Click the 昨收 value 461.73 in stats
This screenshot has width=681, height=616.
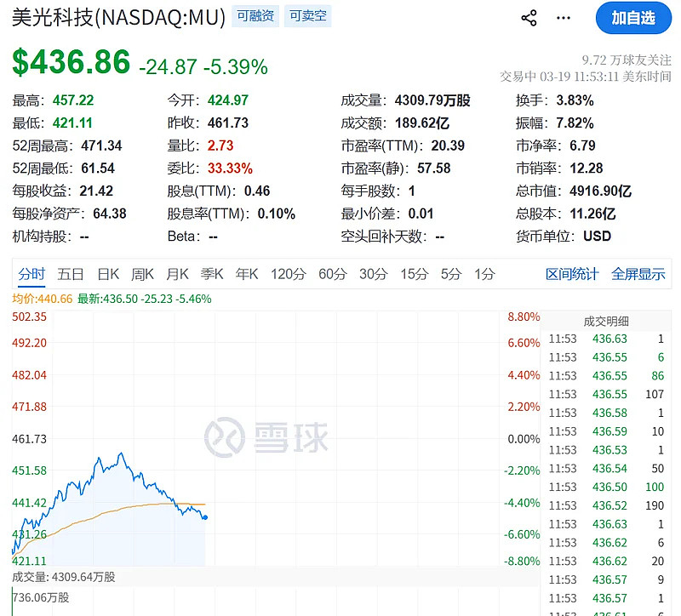click(228, 123)
